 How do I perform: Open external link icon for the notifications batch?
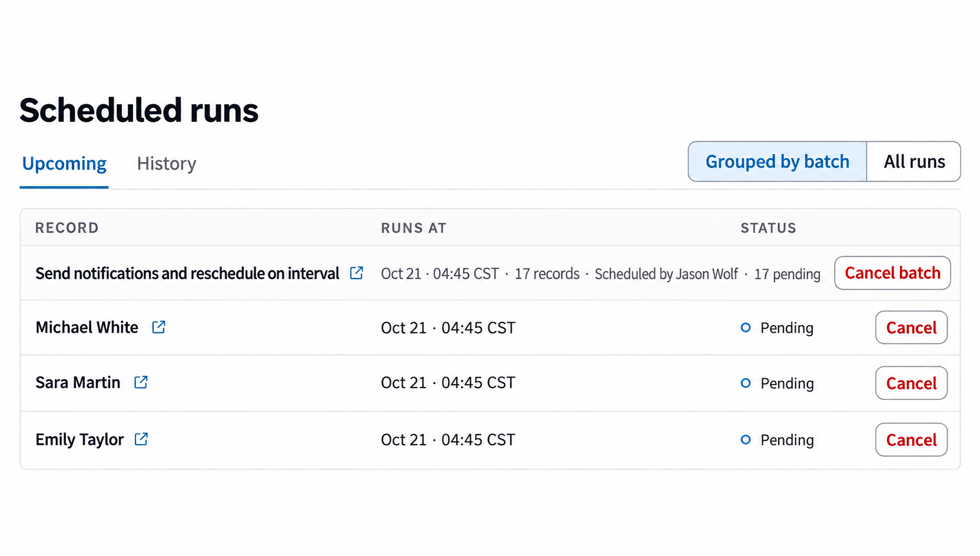[356, 273]
